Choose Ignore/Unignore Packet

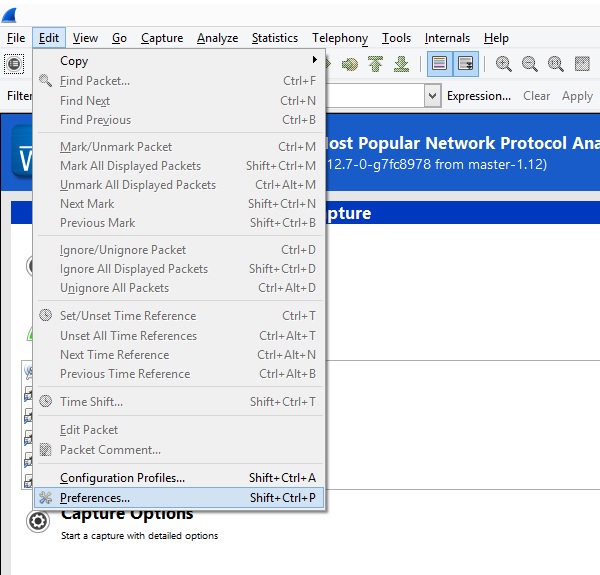click(x=179, y=249)
